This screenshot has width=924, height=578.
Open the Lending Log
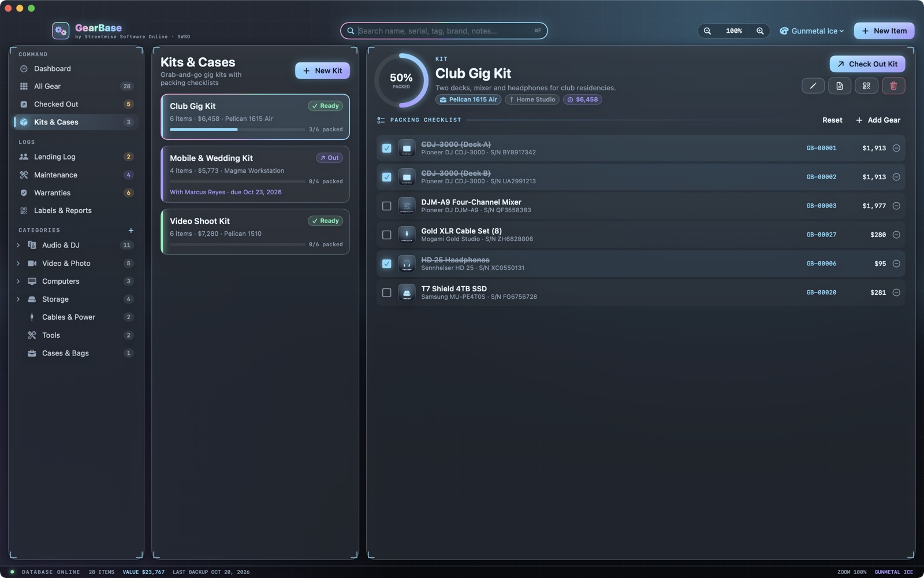pyautogui.click(x=76, y=157)
